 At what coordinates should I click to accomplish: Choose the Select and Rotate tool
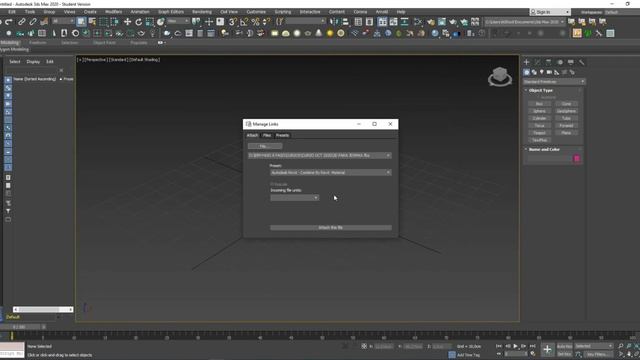coord(138,22)
